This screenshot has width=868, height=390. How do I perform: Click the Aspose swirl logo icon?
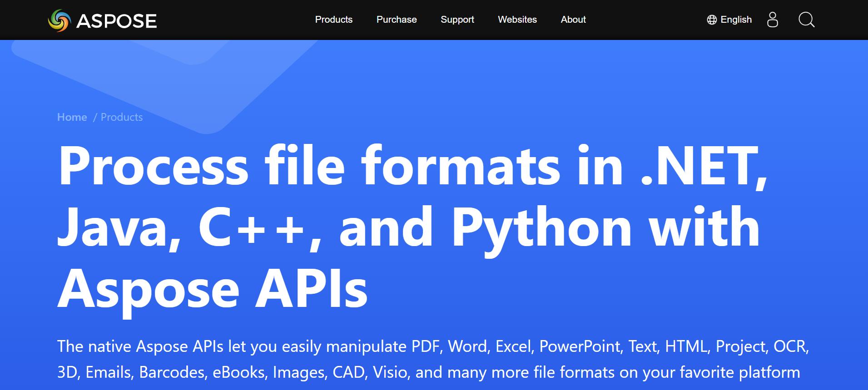pyautogui.click(x=60, y=20)
